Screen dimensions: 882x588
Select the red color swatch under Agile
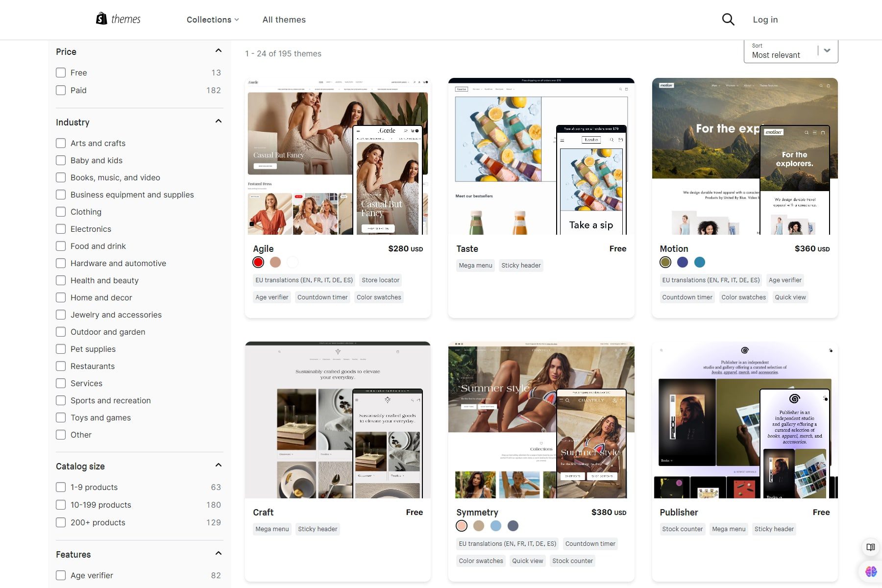click(258, 262)
